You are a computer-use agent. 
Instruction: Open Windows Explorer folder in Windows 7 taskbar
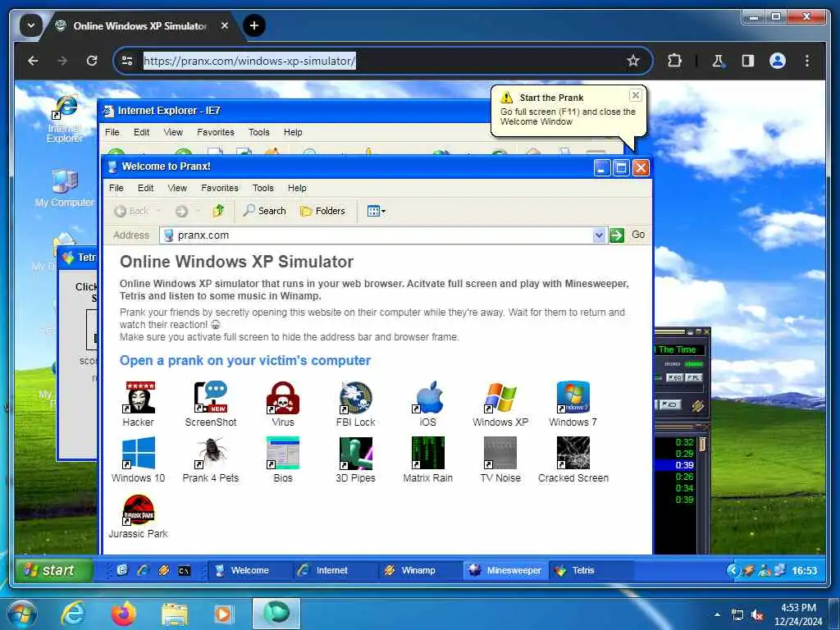pos(175,614)
